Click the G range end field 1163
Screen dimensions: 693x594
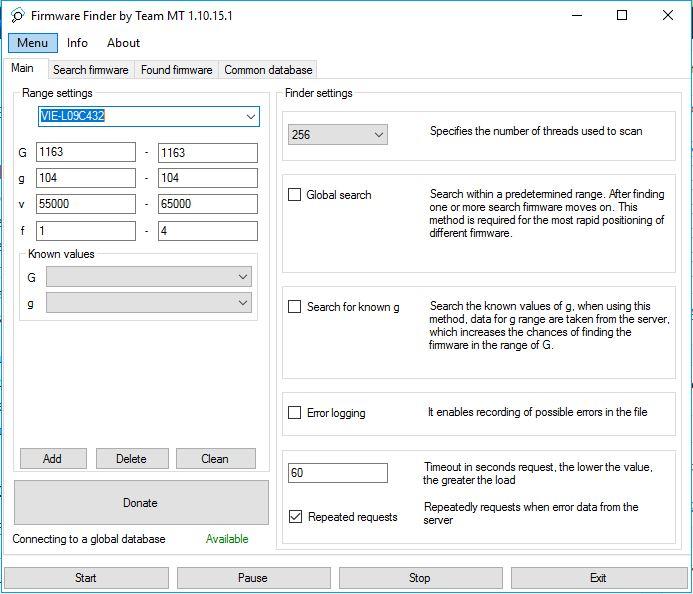pyautogui.click(x=208, y=153)
